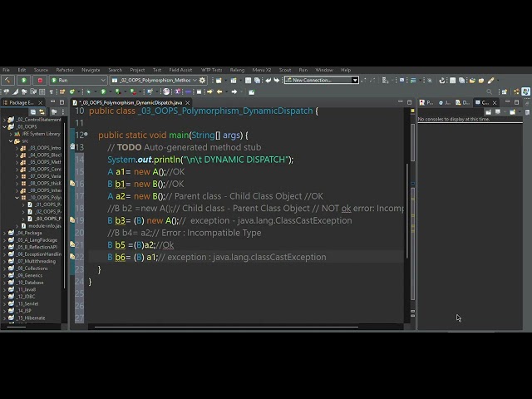The height and width of the screenshot is (399, 532).
Task: Click the Package Explorer vertical scrollbar
Action: point(64,207)
